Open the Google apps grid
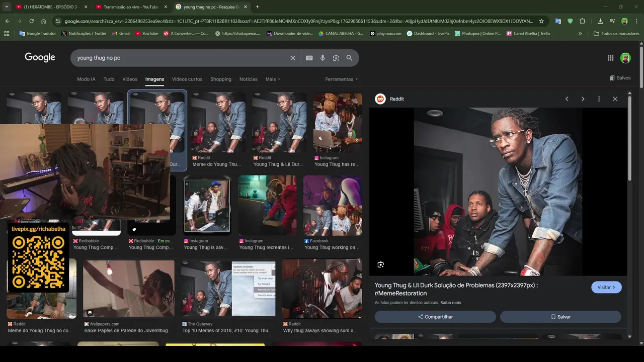 coord(610,58)
